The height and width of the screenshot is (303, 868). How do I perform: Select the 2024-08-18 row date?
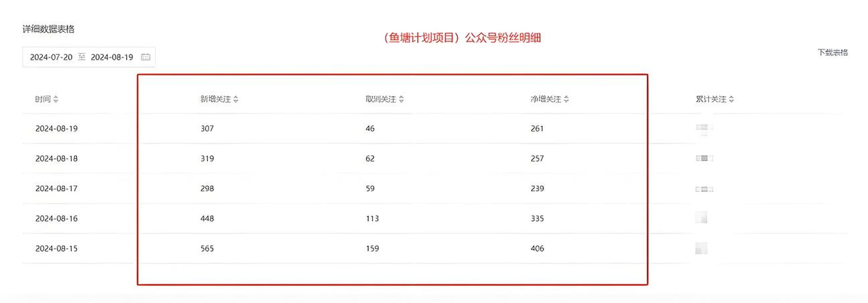pos(57,158)
